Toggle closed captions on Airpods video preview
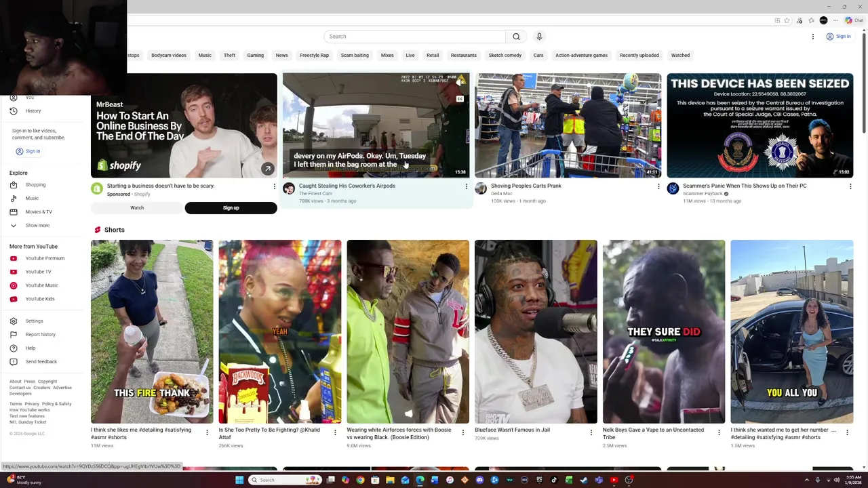Screen dimensions: 868x488 coord(460,99)
